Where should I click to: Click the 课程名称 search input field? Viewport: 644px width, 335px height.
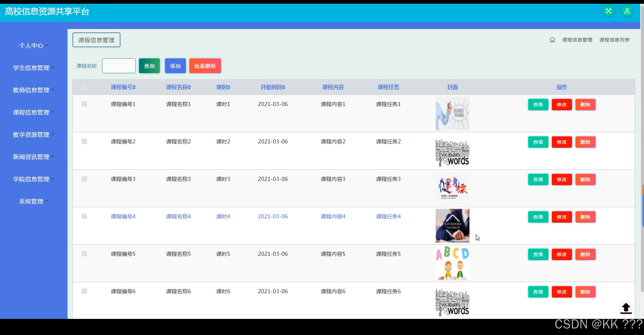[119, 66]
